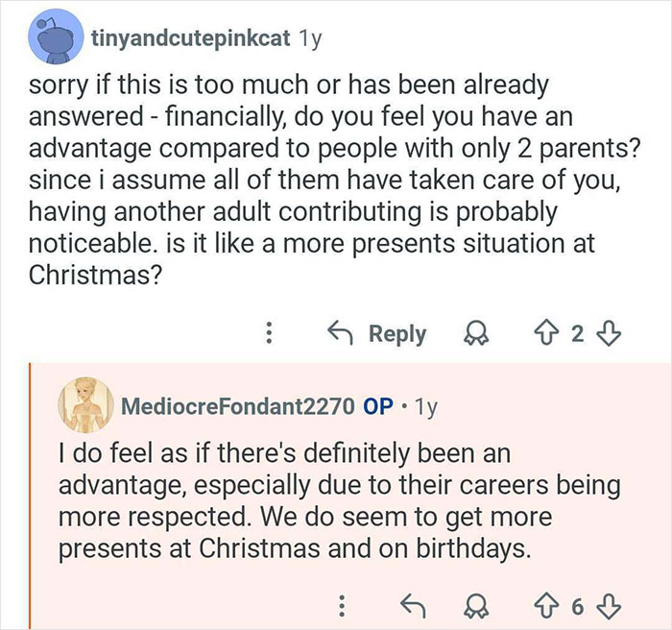Click the 1y timestamp beside tinyandcutepinkcat
The width and height of the screenshot is (672, 630).
pyautogui.click(x=310, y=39)
